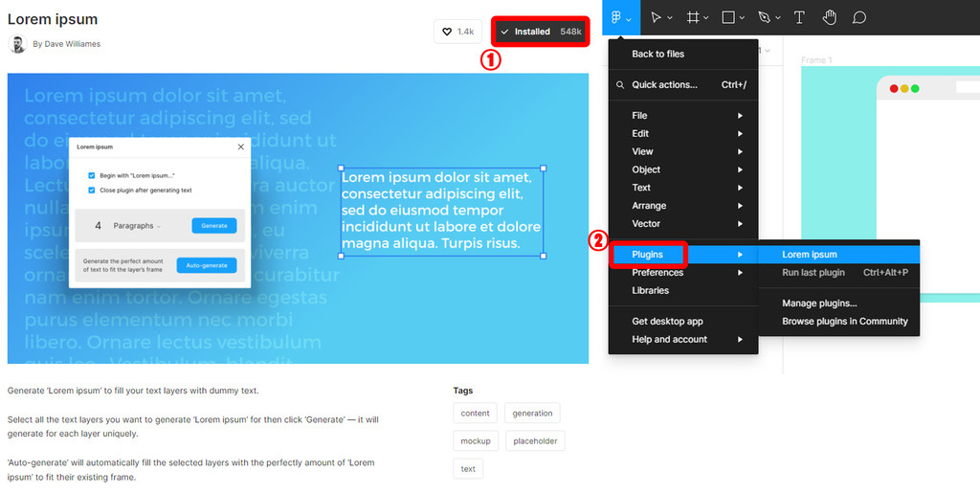Open the View submenu
The height and width of the screenshot is (494, 980).
pos(683,151)
